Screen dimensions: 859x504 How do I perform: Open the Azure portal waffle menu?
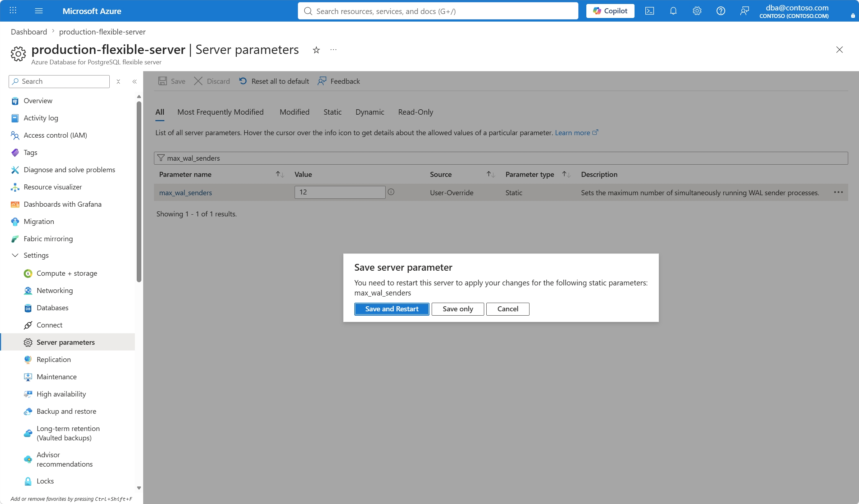13,11
